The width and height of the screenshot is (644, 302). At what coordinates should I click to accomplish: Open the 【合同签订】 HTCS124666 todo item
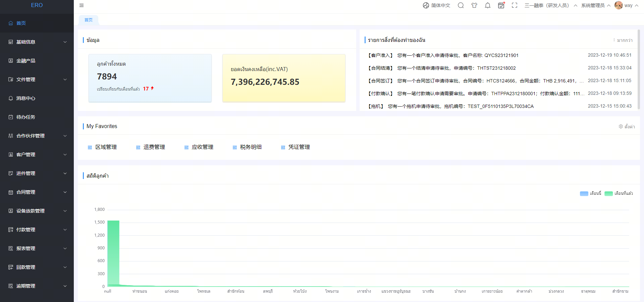tap(500, 81)
